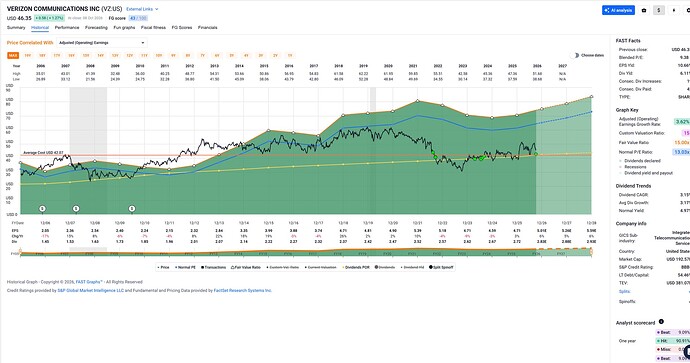Toggle Normal PE legend item
The width and height of the screenshot is (690, 363).
[x=185, y=267]
